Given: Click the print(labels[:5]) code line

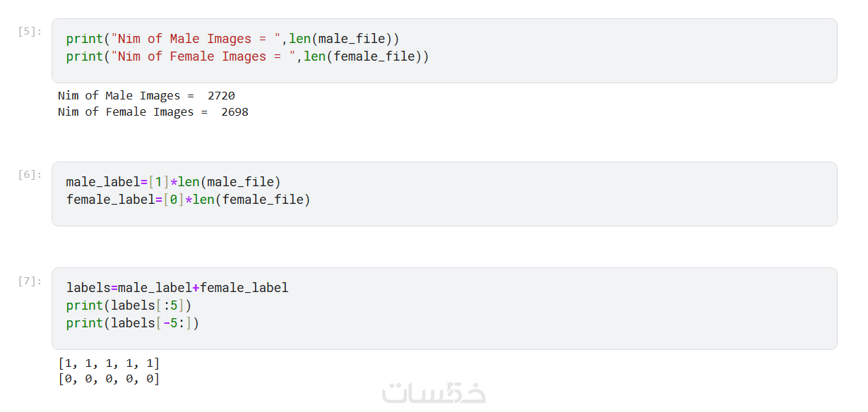Looking at the screenshot, I should click(x=129, y=305).
